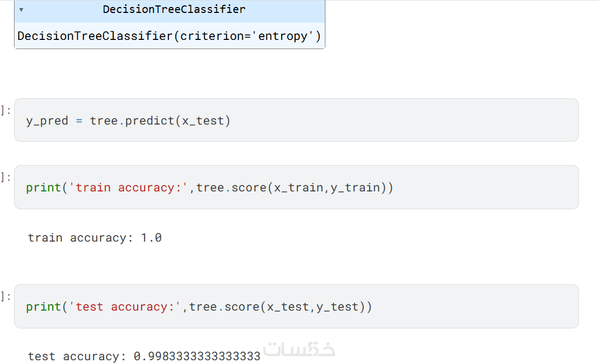Click x_test in the test score call
Viewport: 599px width, 364px height.
(287, 307)
